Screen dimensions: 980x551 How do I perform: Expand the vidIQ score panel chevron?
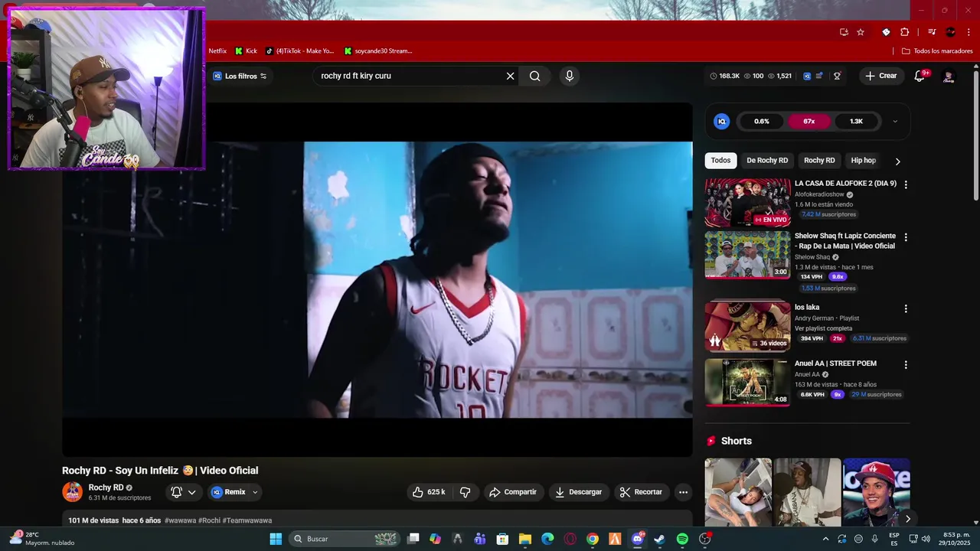(895, 121)
